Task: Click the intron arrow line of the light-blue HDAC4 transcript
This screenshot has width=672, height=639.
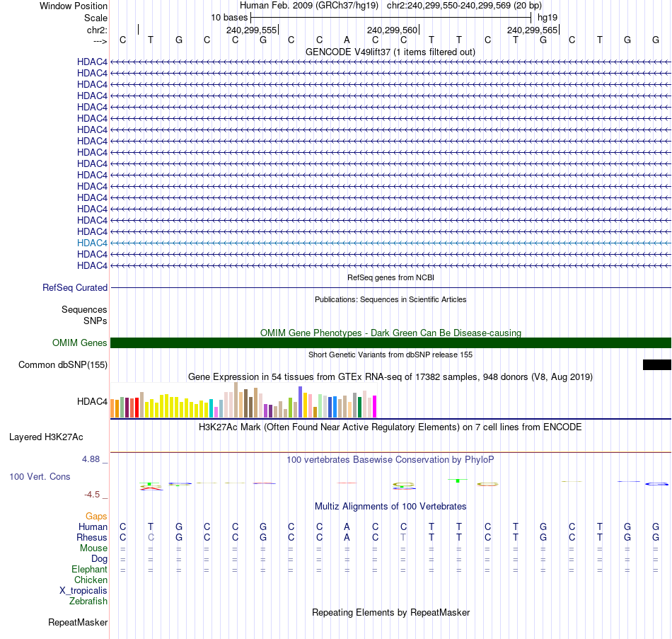Action: coord(390,243)
